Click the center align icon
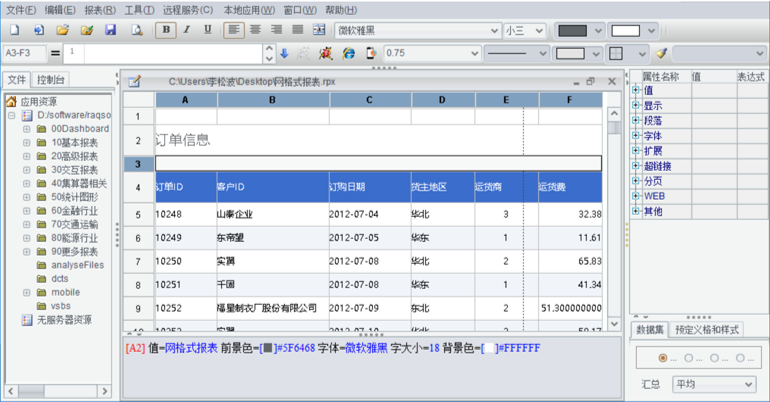This screenshot has width=770, height=402. [x=255, y=31]
